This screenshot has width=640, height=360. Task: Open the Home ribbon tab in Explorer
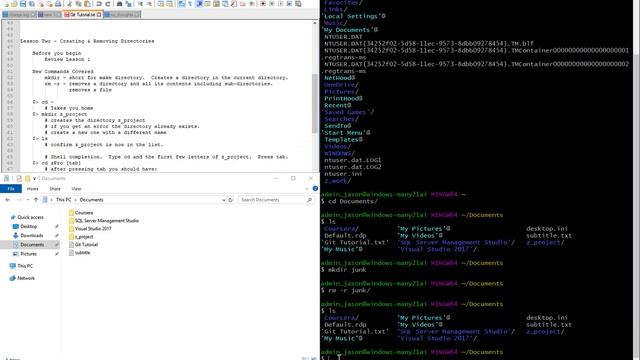(x=33, y=189)
